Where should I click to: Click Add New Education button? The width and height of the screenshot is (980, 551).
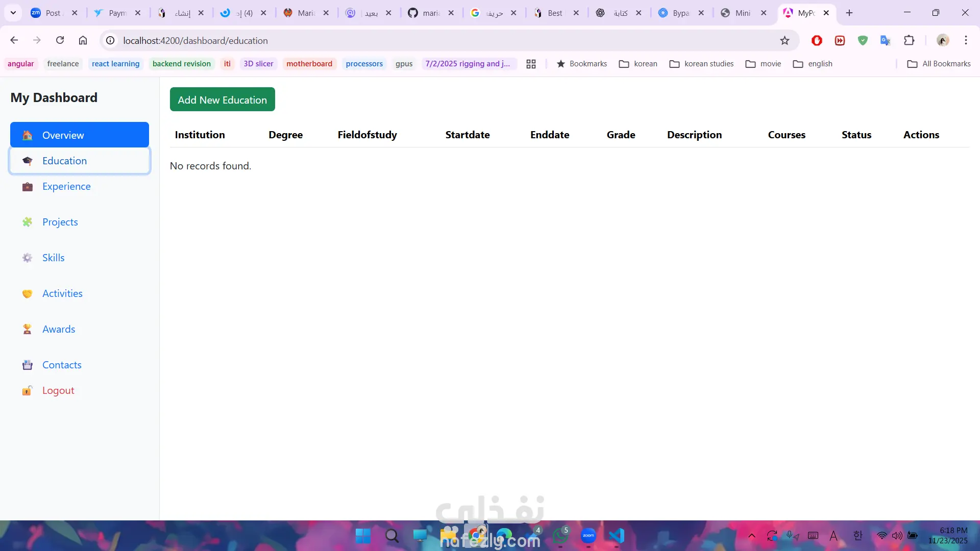pyautogui.click(x=222, y=99)
